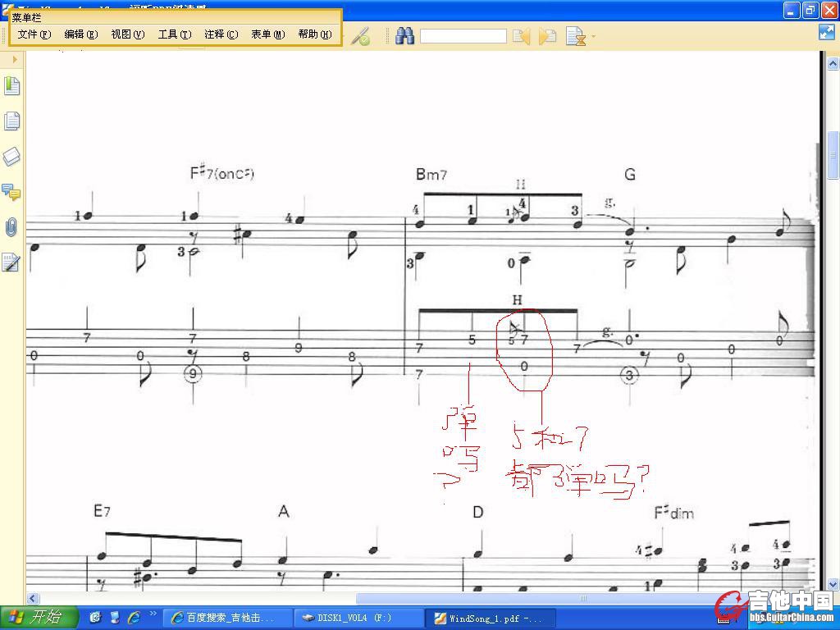Image resolution: width=840 pixels, height=630 pixels.
Task: Open the 表单(M) menu
Action: point(268,34)
